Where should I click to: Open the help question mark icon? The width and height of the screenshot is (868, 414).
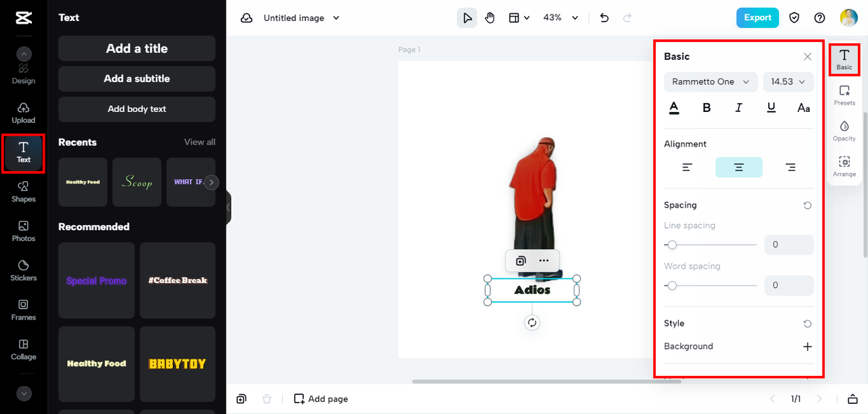[819, 18]
